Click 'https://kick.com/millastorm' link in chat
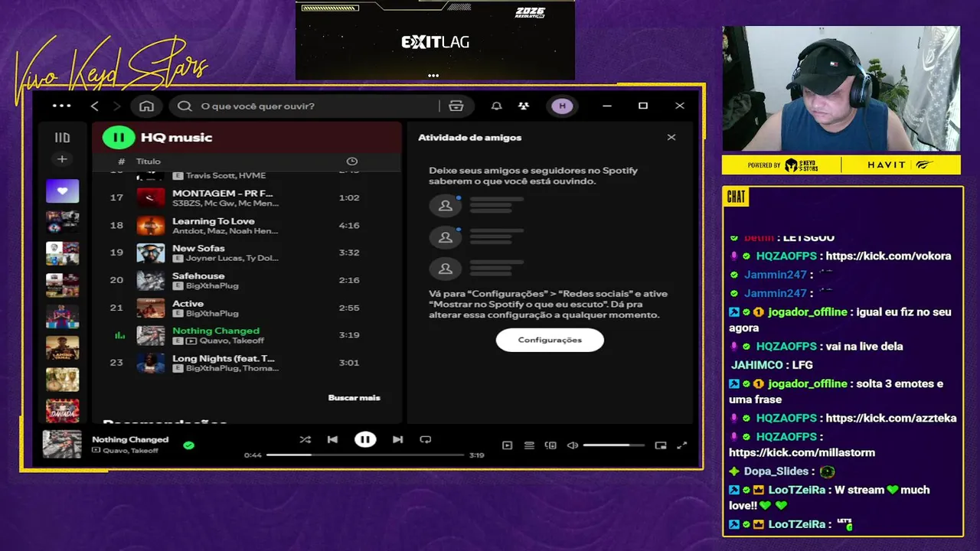The height and width of the screenshot is (551, 980). click(x=802, y=452)
